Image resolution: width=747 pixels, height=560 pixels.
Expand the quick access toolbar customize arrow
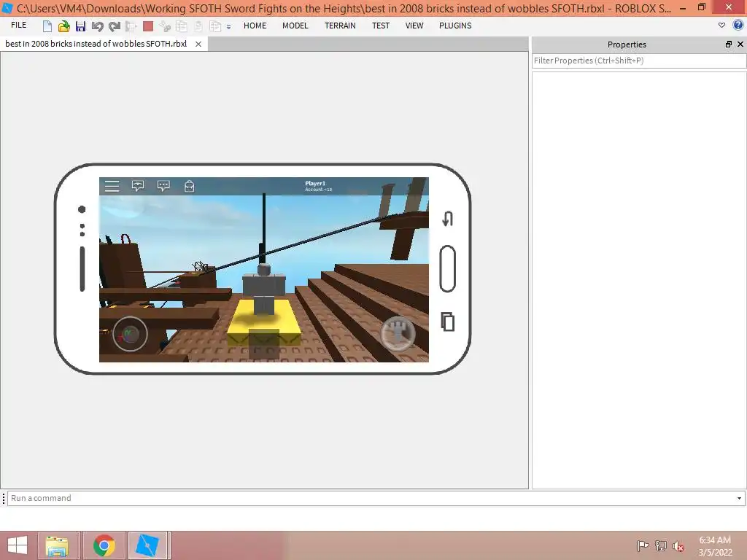pyautogui.click(x=228, y=27)
